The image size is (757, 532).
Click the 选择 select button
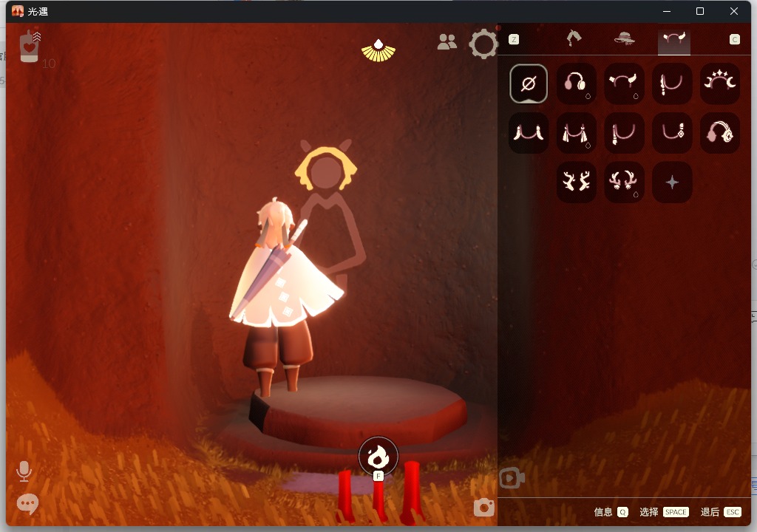pyautogui.click(x=664, y=512)
